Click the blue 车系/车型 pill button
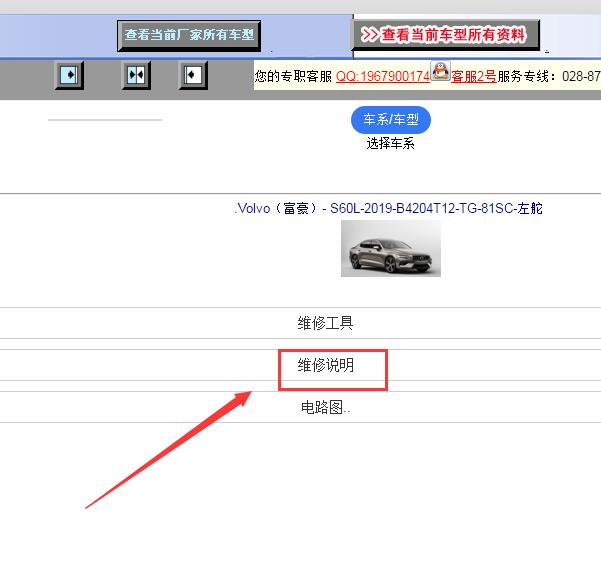601x581 pixels. point(391,120)
